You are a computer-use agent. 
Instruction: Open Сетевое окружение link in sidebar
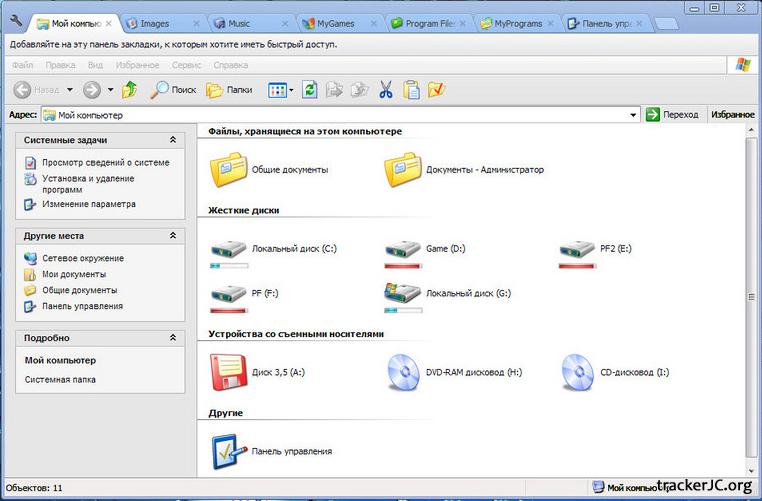(82, 258)
